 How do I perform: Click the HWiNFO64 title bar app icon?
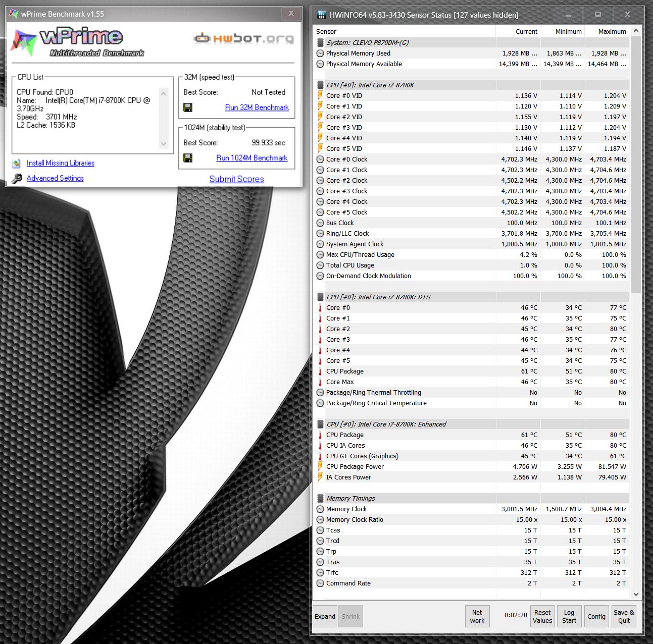tap(321, 15)
